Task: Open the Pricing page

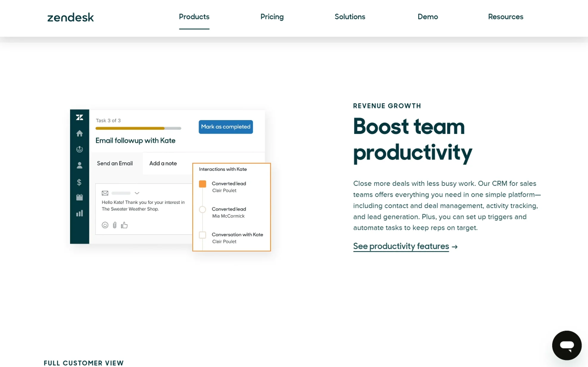Action: click(272, 17)
